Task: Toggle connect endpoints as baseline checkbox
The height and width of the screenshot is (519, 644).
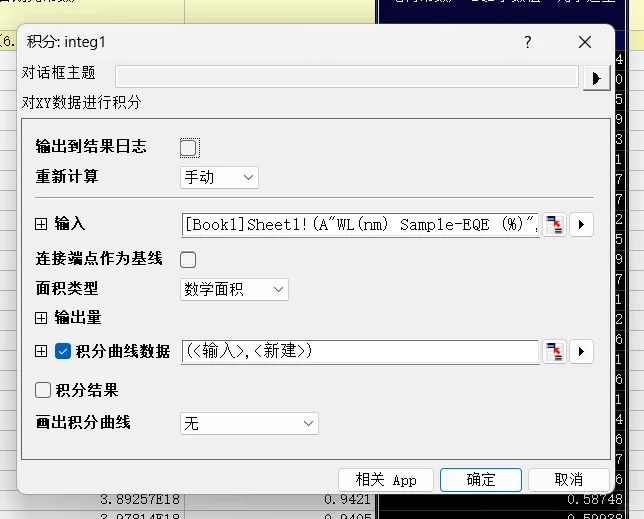Action: [188, 260]
